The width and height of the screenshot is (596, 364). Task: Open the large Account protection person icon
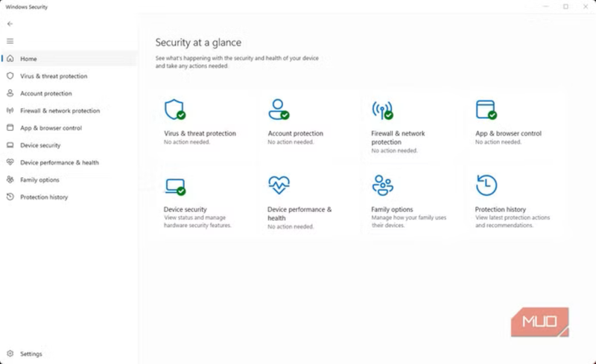tap(279, 109)
